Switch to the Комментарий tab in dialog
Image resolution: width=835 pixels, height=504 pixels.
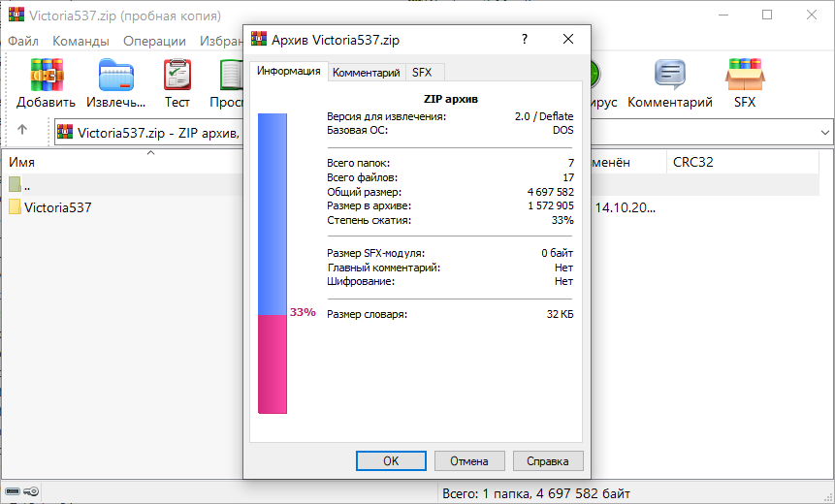367,73
